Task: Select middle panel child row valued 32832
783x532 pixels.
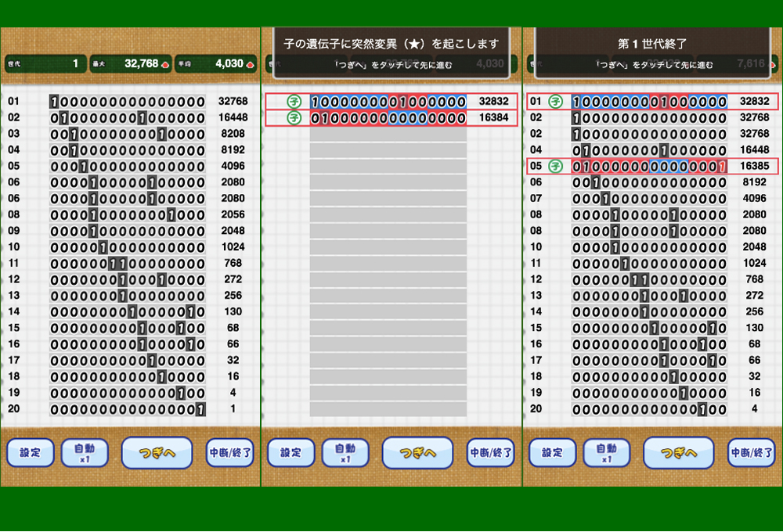Action: tap(391, 101)
